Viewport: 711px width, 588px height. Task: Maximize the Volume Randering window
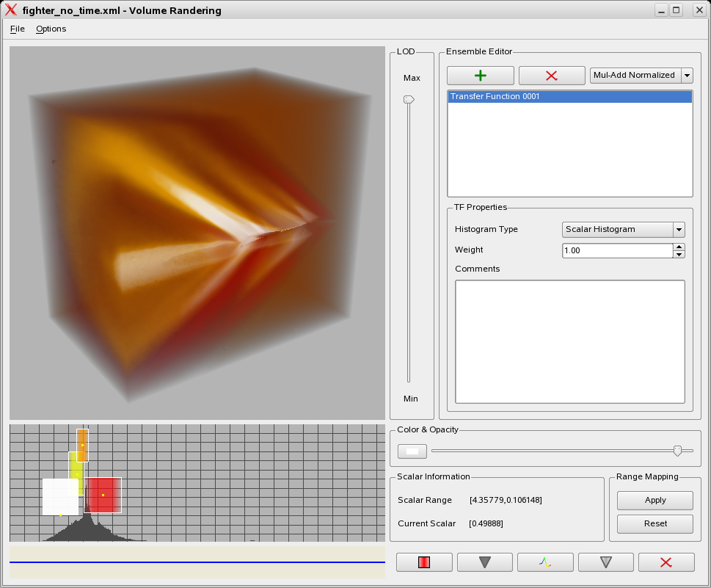click(x=676, y=10)
